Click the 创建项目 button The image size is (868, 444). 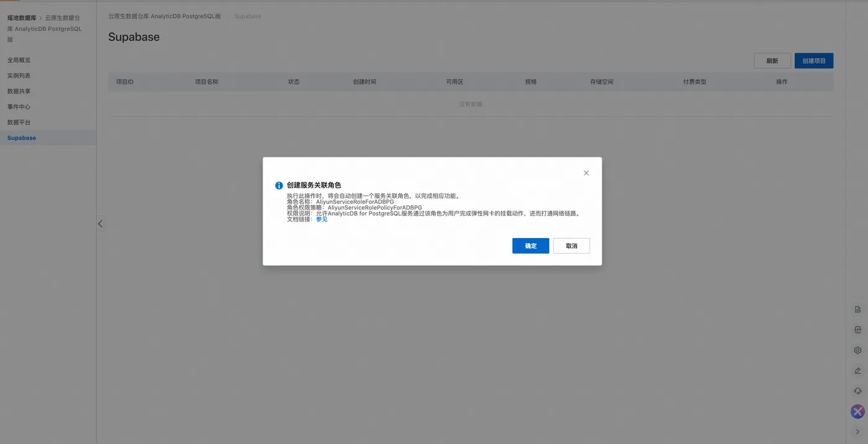point(813,61)
